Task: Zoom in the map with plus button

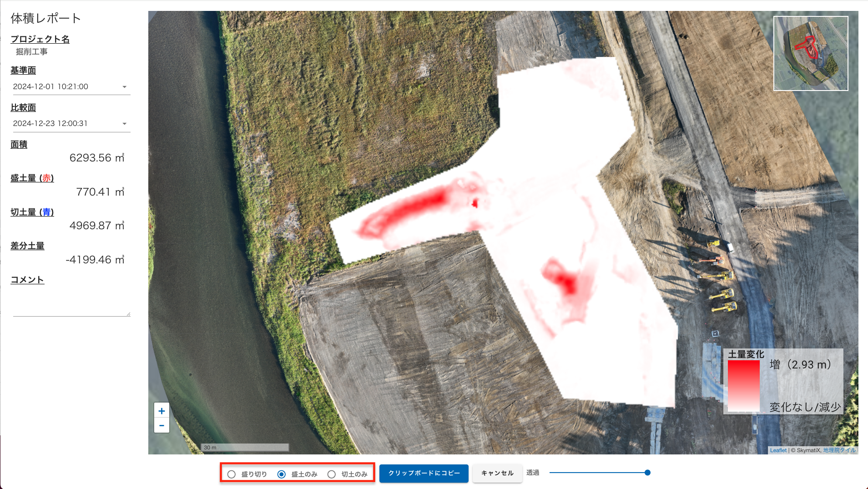Action: point(161,411)
